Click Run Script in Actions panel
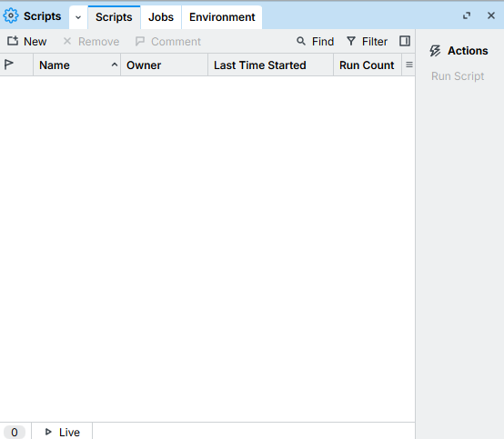 coord(458,76)
